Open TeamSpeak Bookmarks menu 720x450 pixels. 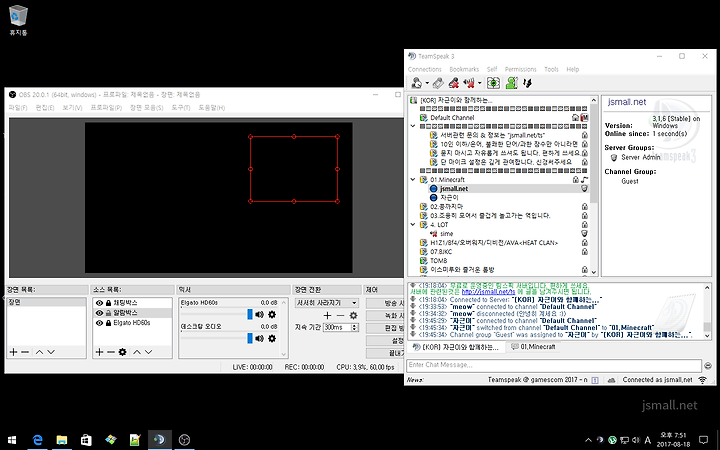464,69
